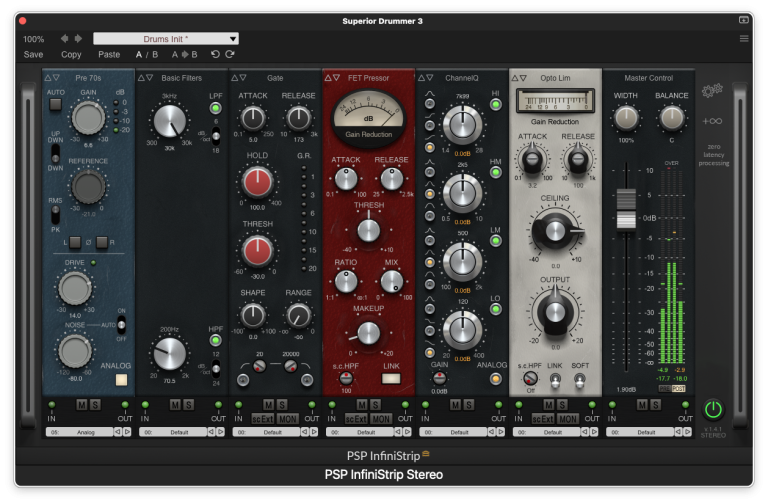This screenshot has height=504, width=768.
Task: Click the plus infinity add-module icon
Action: click(712, 121)
